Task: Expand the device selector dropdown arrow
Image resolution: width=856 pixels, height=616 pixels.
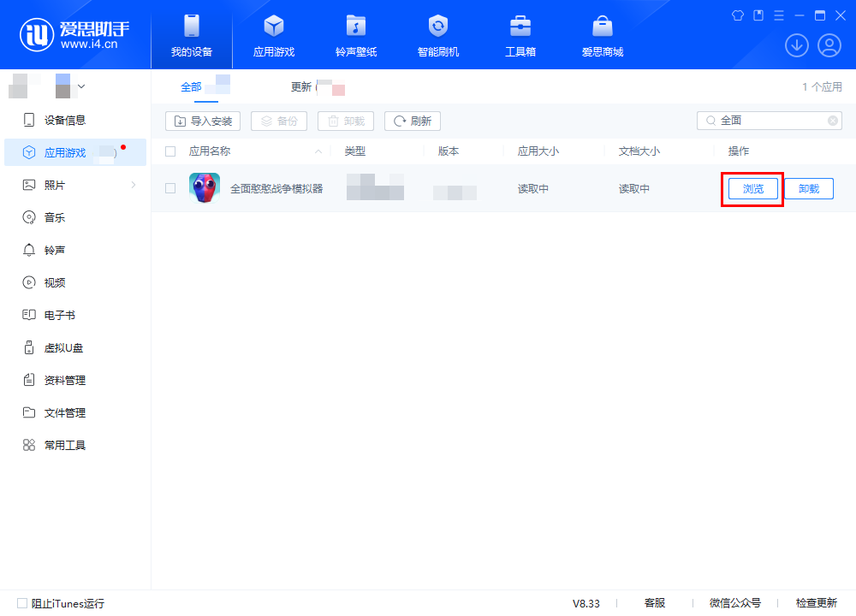Action: (x=81, y=86)
